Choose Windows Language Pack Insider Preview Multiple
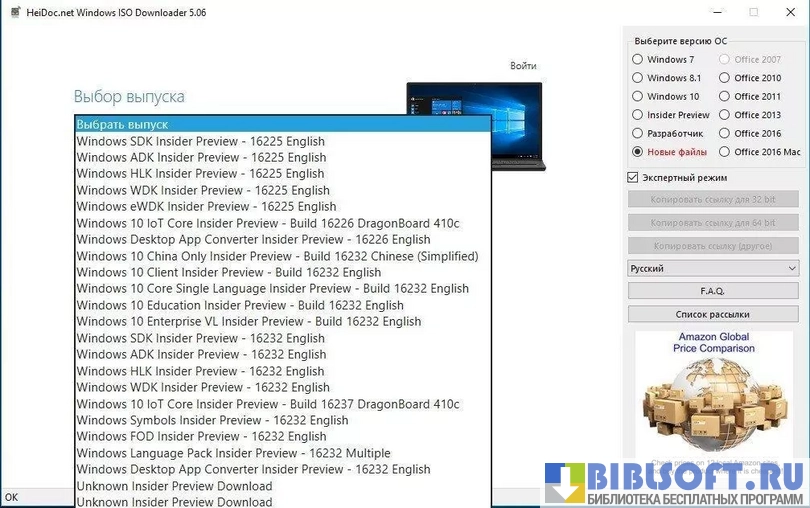810x508 pixels. pyautogui.click(x=233, y=453)
